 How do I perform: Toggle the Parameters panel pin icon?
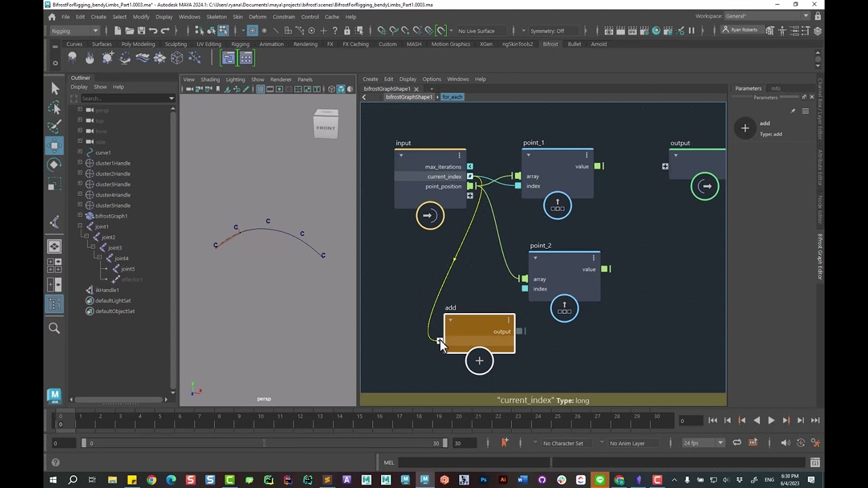(x=793, y=110)
